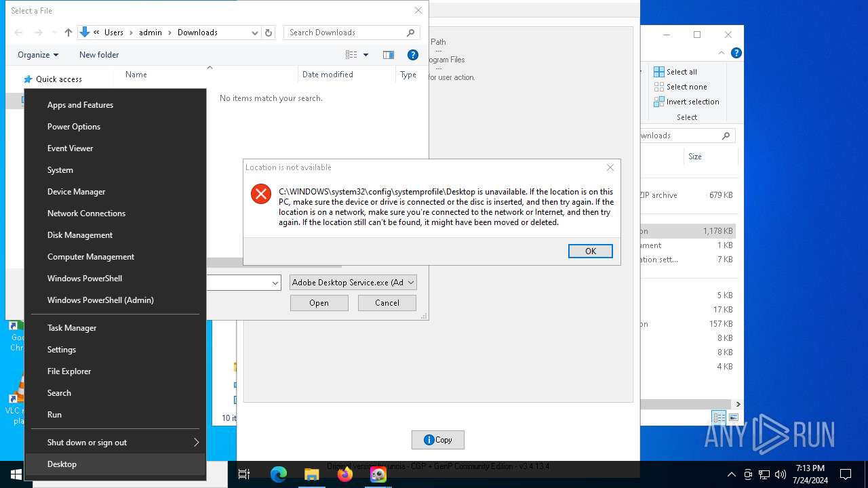Open File Explorer from the menu
Image resolution: width=868 pixels, height=488 pixels.
[115, 371]
